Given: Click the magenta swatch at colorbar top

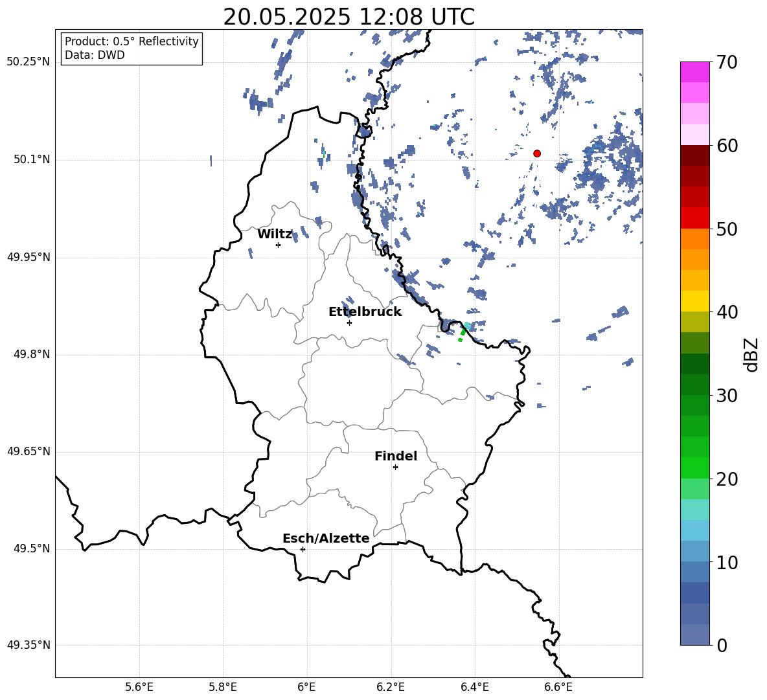Looking at the screenshot, I should pos(695,72).
